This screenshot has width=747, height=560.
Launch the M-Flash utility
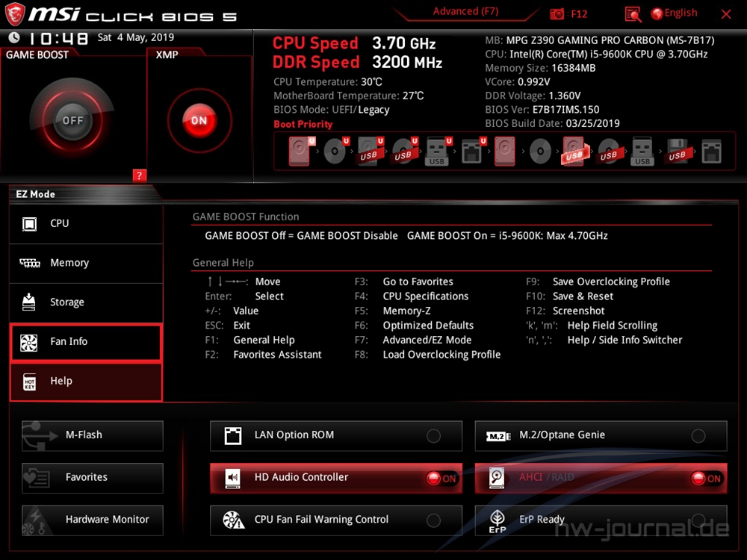[x=93, y=435]
